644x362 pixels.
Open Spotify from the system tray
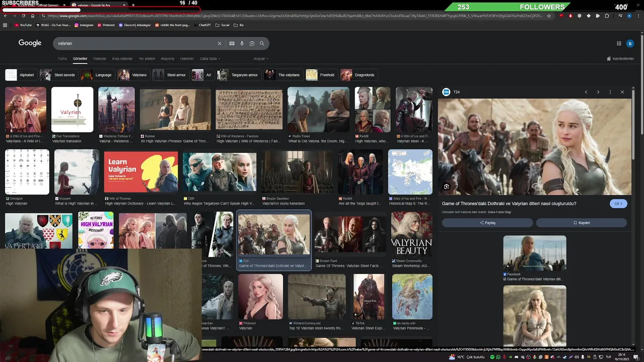492,357
